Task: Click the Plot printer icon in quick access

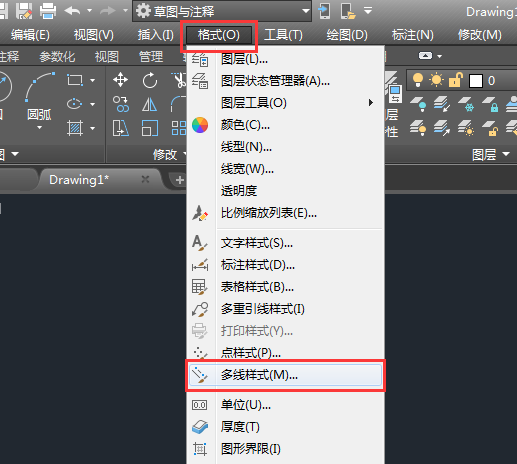Action: (x=48, y=11)
